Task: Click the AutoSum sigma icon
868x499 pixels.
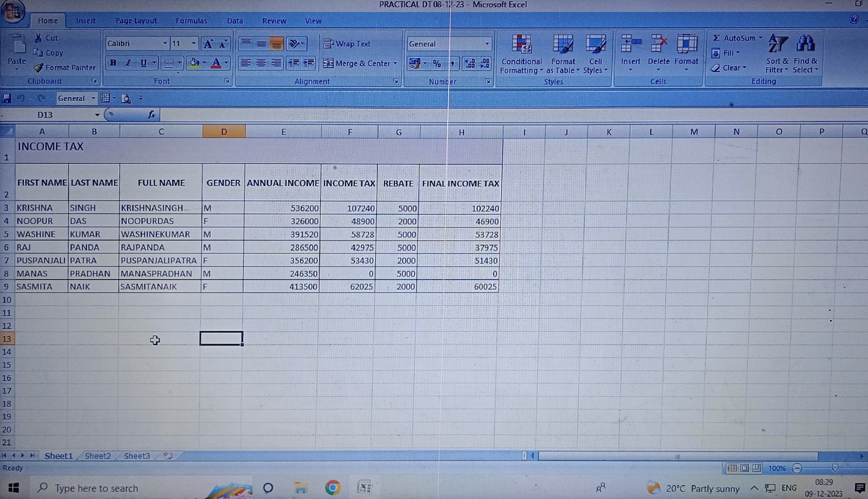Action: (x=716, y=38)
